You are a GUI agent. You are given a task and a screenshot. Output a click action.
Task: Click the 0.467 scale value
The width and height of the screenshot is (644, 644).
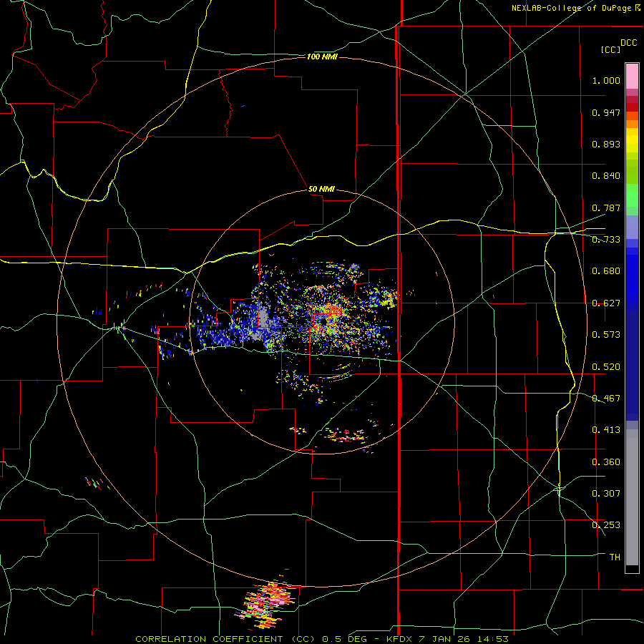(606, 399)
